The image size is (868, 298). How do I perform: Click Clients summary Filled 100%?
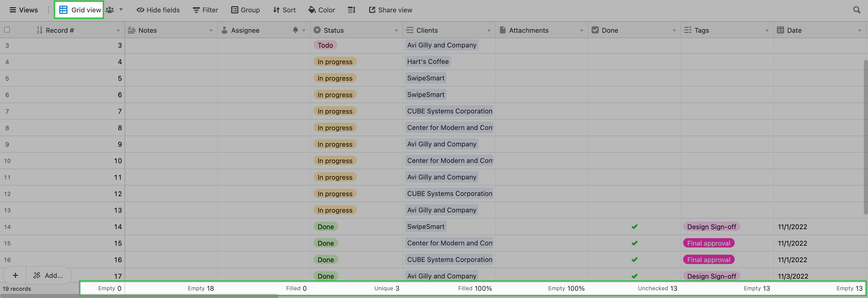(475, 288)
